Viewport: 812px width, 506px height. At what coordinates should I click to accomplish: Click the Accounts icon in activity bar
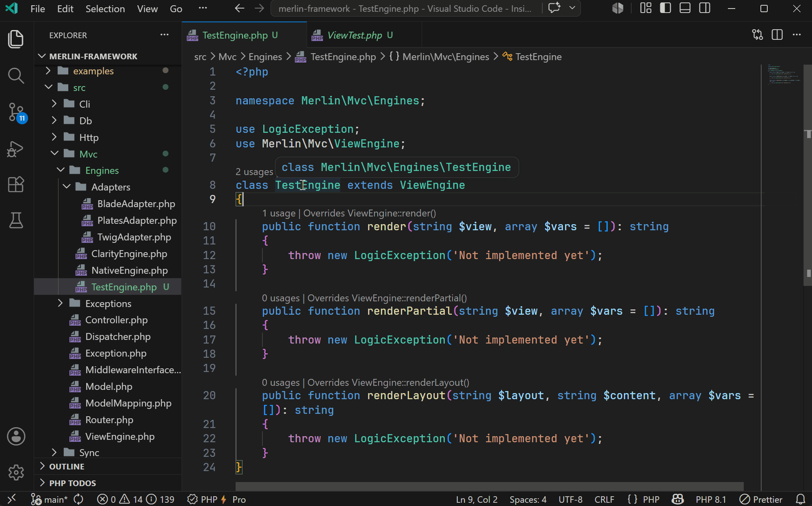pyautogui.click(x=16, y=437)
